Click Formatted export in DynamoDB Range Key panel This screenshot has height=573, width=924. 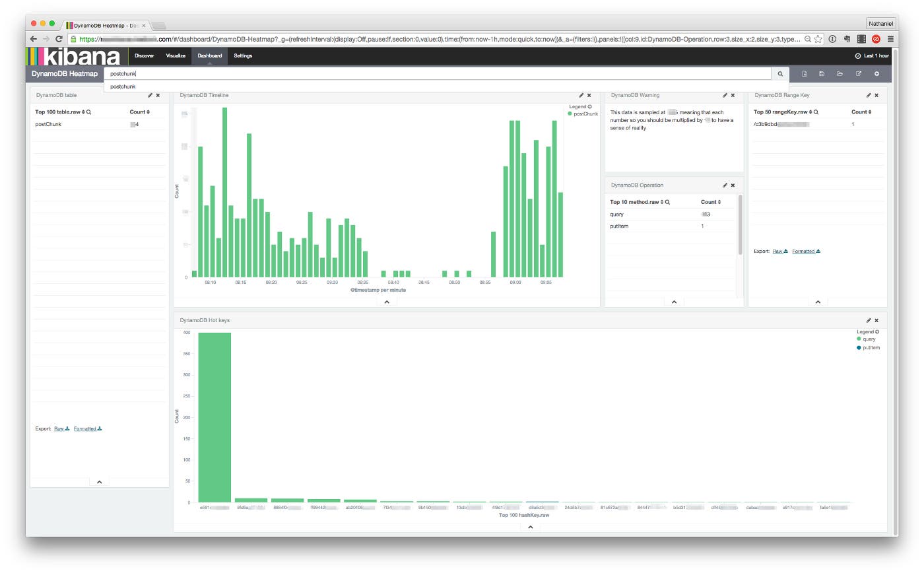(x=805, y=251)
